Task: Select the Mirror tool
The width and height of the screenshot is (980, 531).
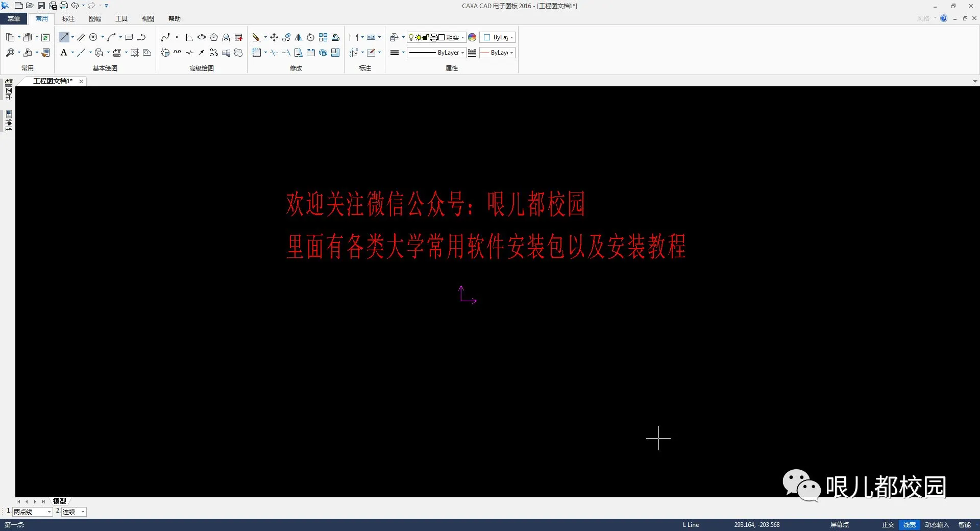Action: click(x=299, y=37)
